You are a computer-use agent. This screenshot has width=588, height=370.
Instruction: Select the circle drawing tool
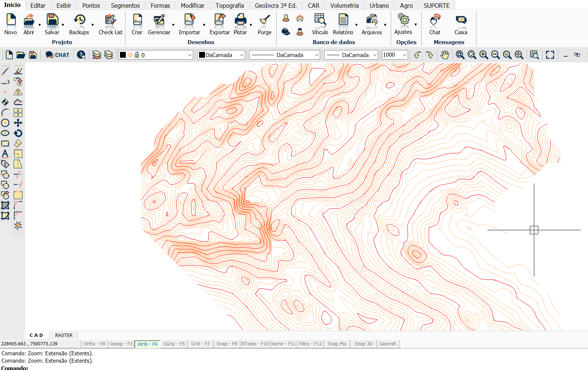(x=5, y=123)
